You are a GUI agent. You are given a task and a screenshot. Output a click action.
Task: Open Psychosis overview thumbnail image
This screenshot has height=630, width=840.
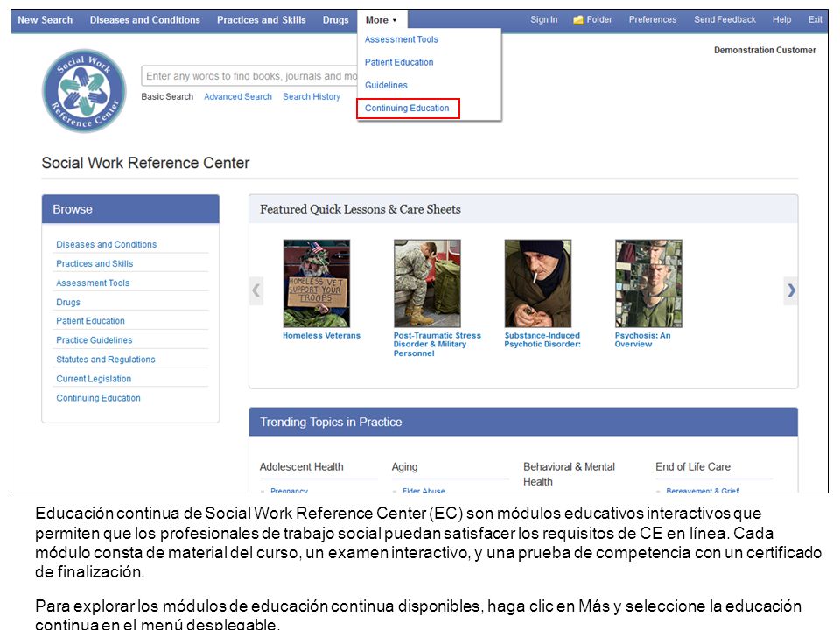coord(648,283)
